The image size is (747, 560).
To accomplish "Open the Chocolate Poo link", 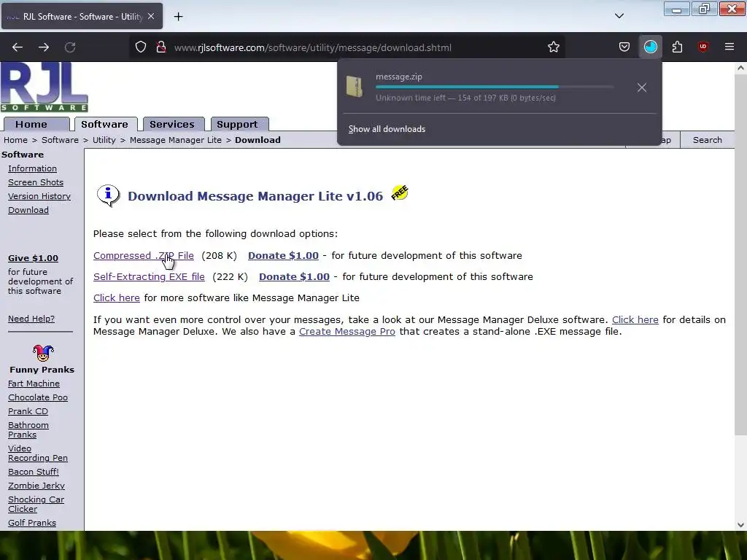I will point(38,397).
